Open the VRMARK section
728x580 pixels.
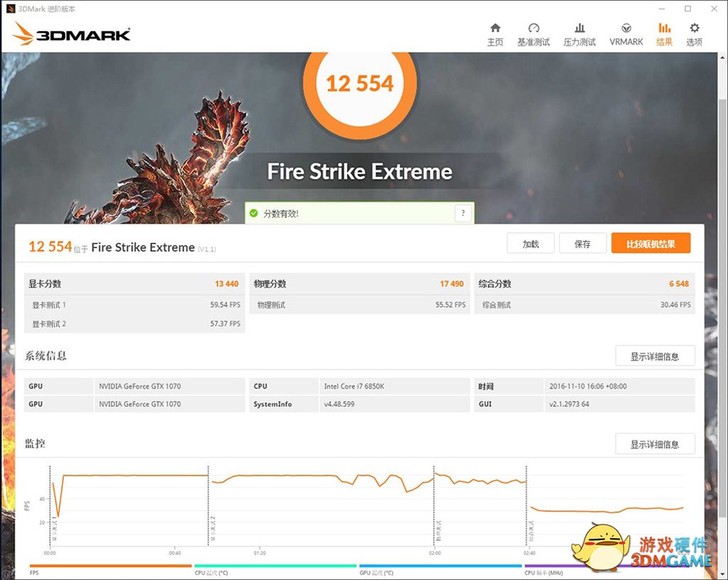point(626,35)
